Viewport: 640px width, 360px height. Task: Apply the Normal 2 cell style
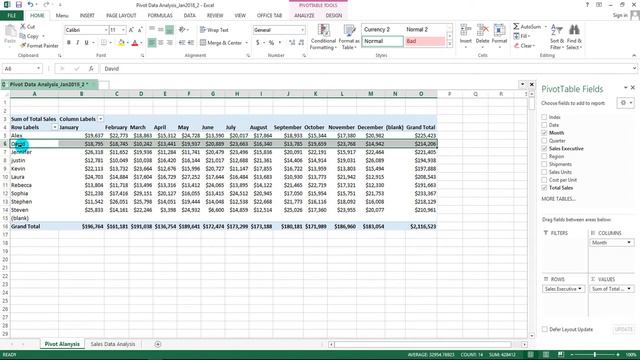coord(425,29)
